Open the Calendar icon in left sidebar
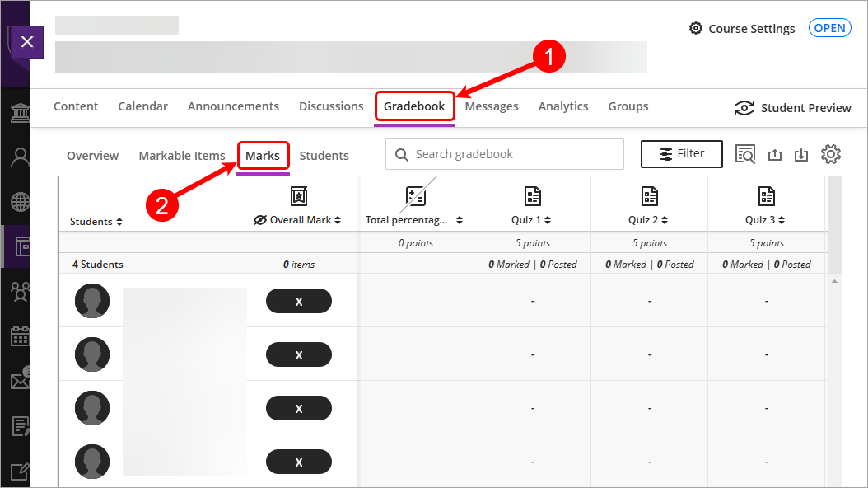Image resolution: width=868 pixels, height=488 pixels. pyautogui.click(x=18, y=335)
